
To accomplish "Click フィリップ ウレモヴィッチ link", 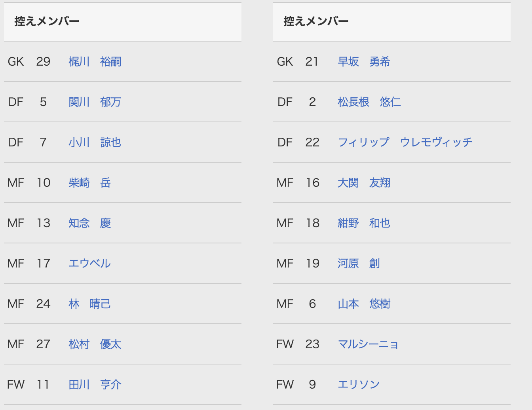I will [x=405, y=142].
